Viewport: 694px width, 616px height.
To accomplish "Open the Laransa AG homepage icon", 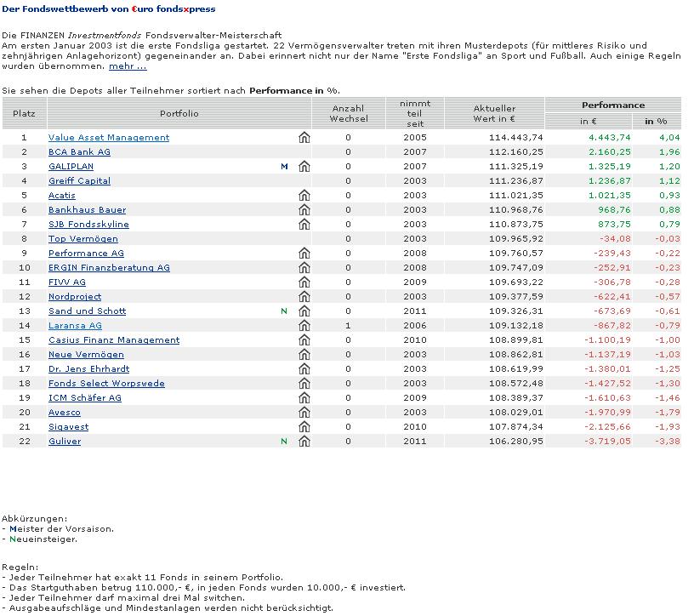I will pyautogui.click(x=304, y=326).
